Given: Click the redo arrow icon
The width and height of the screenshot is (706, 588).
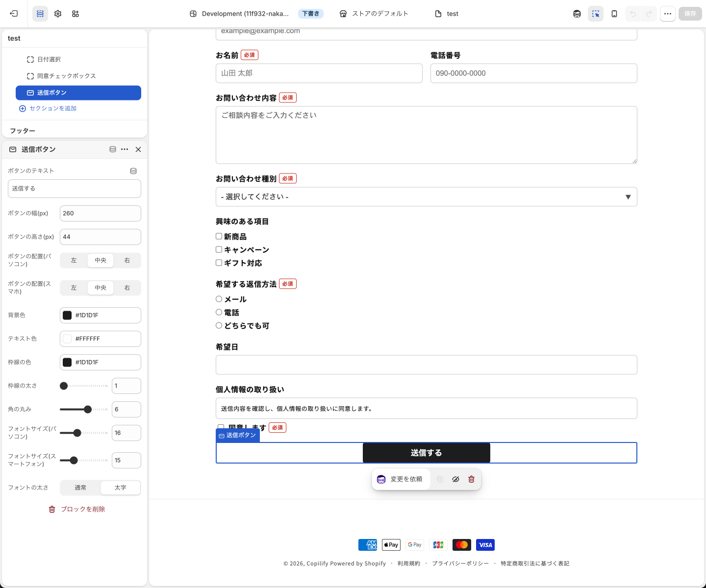Looking at the screenshot, I should [649, 14].
